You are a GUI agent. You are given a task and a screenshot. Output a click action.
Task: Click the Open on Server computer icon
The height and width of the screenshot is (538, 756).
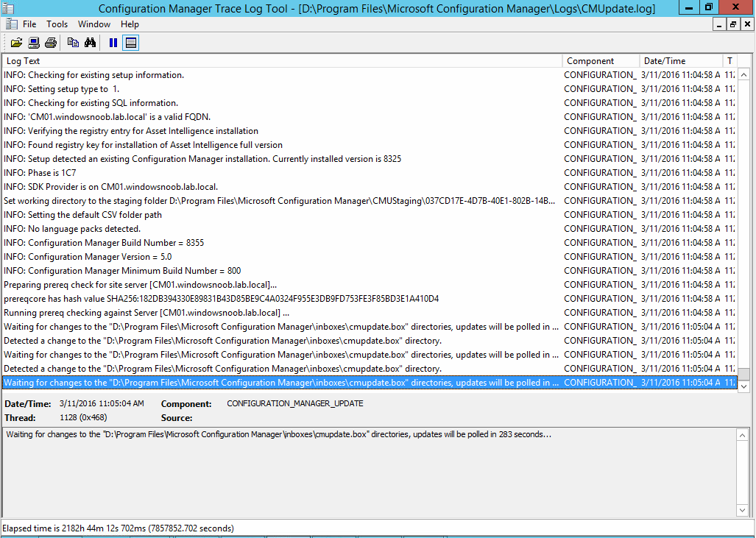coord(34,43)
